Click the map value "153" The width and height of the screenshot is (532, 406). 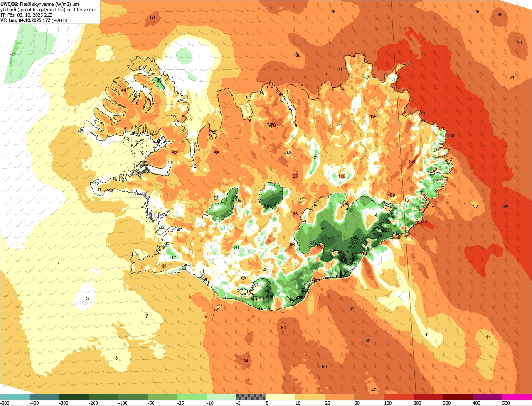click(451, 135)
